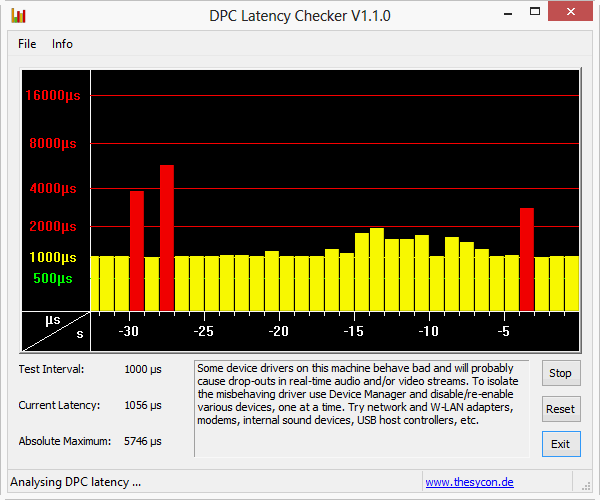Click the red bar at -30 seconds
This screenshot has width=600, height=500.
coord(137,251)
